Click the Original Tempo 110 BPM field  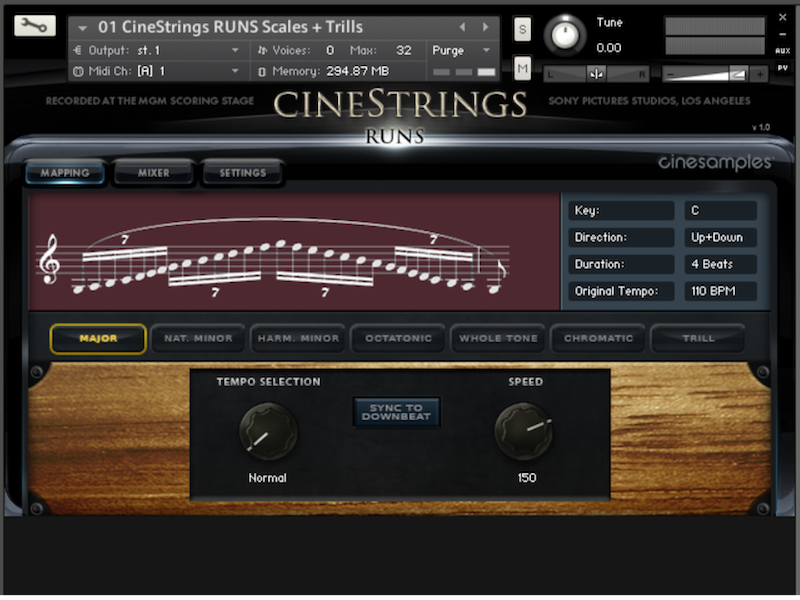720,291
